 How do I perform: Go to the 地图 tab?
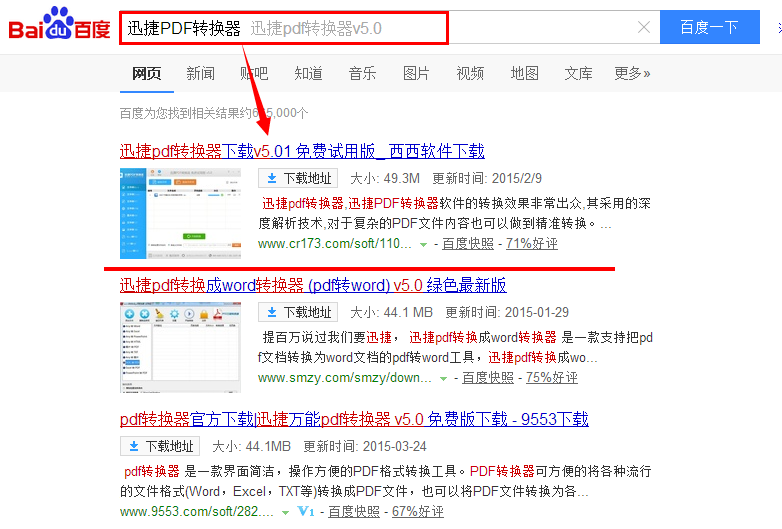[x=524, y=74]
